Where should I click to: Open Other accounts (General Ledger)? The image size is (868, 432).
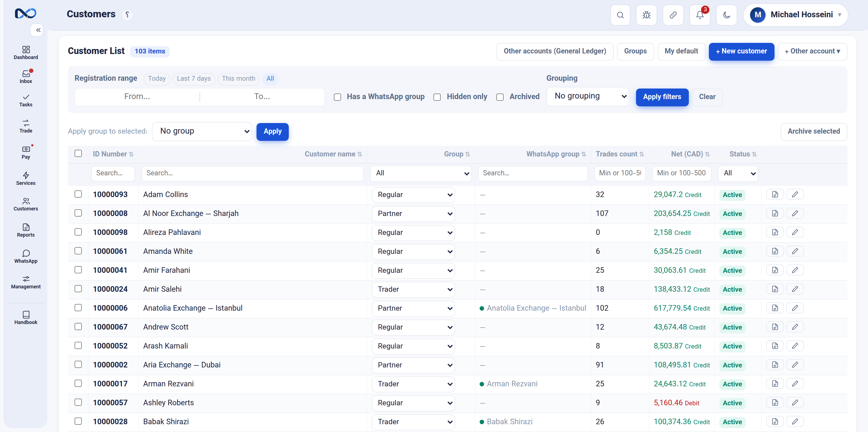pos(555,51)
